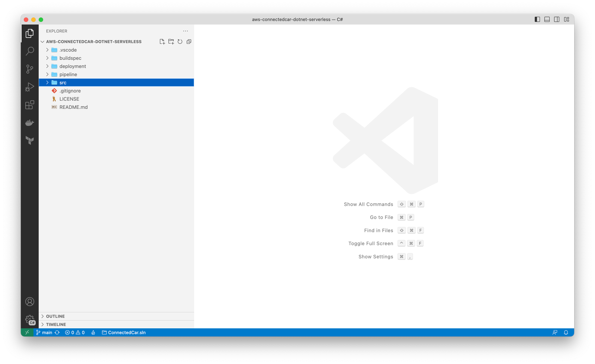The width and height of the screenshot is (595, 364).
Task: Toggle the primary side bar
Action: coord(537,19)
